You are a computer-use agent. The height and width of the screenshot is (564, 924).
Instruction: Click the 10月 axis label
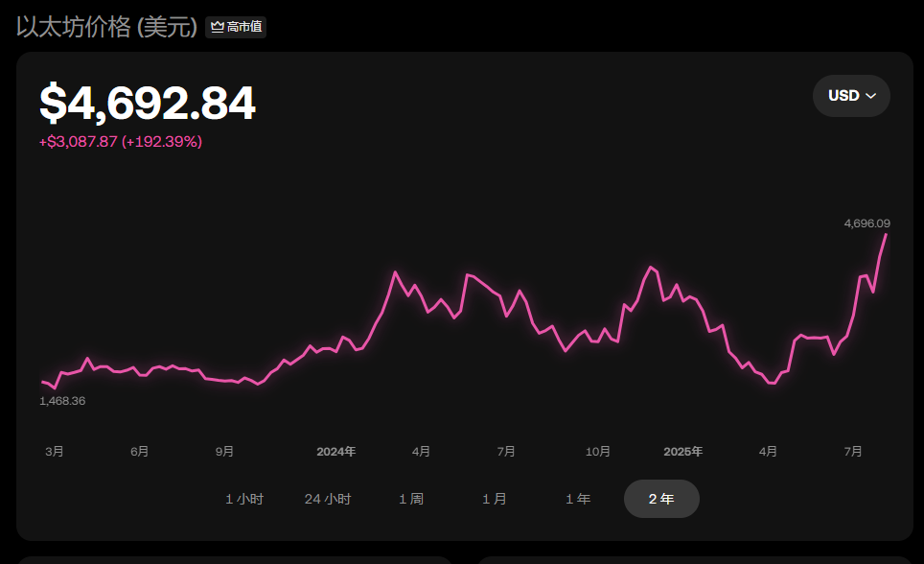click(x=597, y=452)
